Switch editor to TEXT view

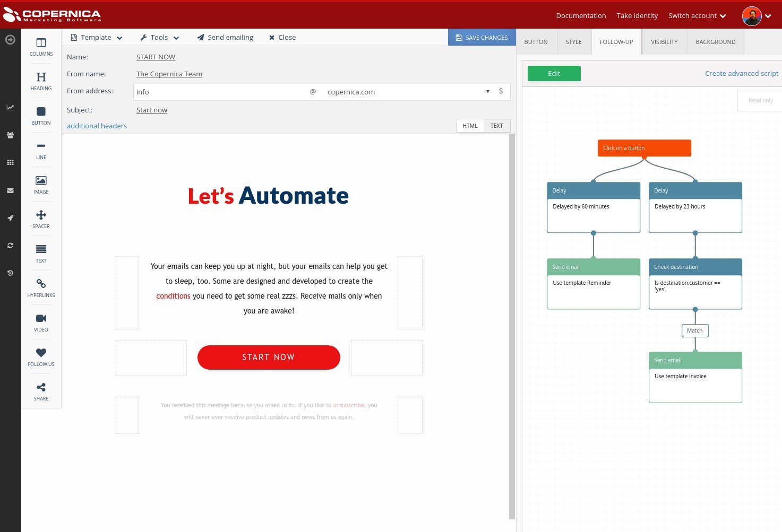496,126
